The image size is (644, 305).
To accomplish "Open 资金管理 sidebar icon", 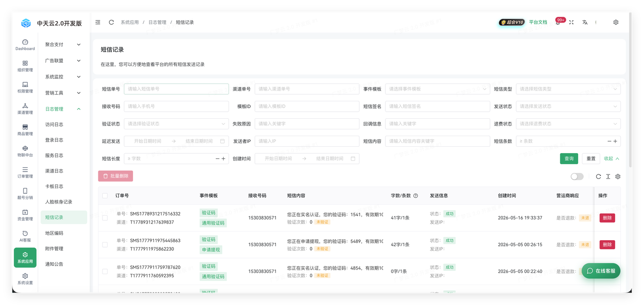I will click(25, 215).
